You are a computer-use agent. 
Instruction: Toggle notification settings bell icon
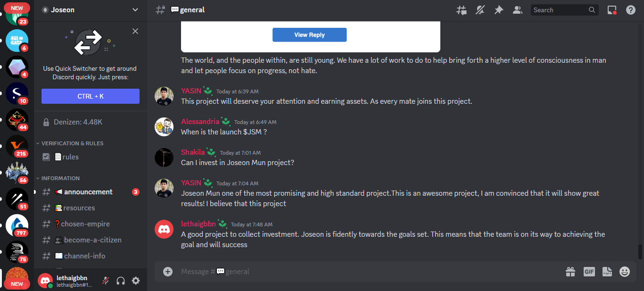coord(480,10)
